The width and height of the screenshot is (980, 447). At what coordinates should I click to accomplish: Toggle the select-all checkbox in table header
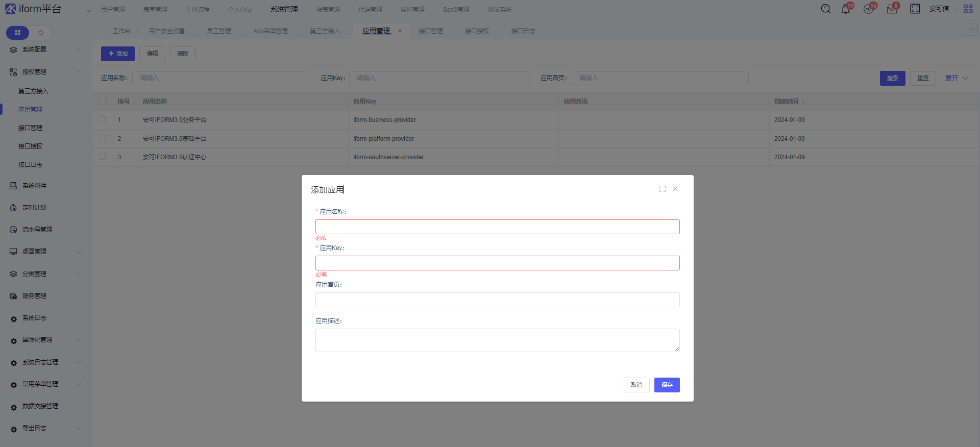(103, 101)
